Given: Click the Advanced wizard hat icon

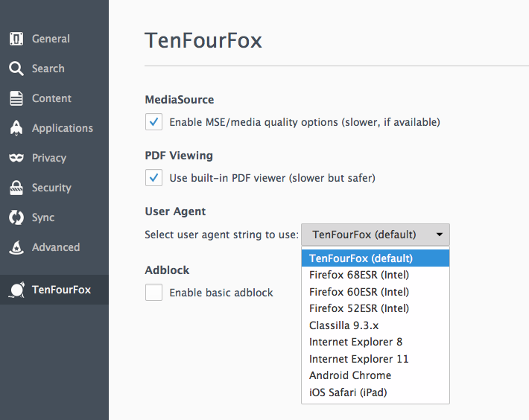Looking at the screenshot, I should [16, 247].
